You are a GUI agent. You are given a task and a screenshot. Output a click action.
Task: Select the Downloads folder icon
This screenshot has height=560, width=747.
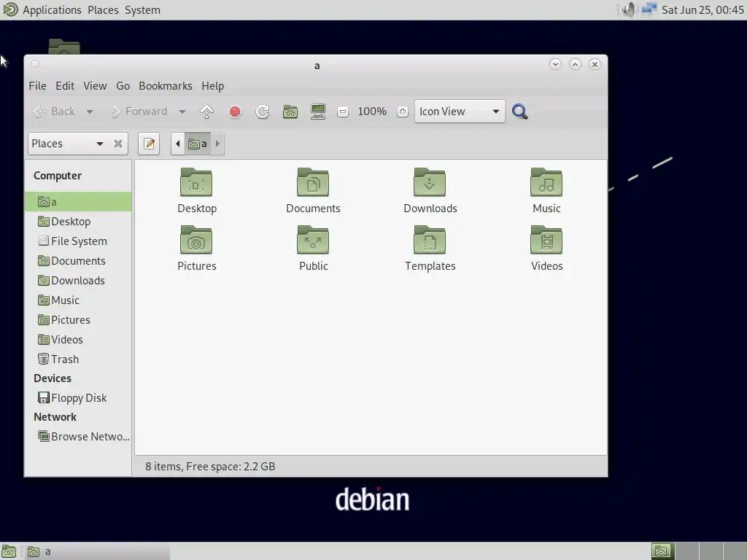point(430,183)
